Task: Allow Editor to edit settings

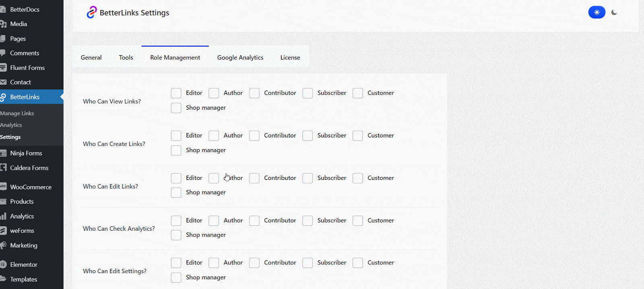Action: (x=176, y=263)
